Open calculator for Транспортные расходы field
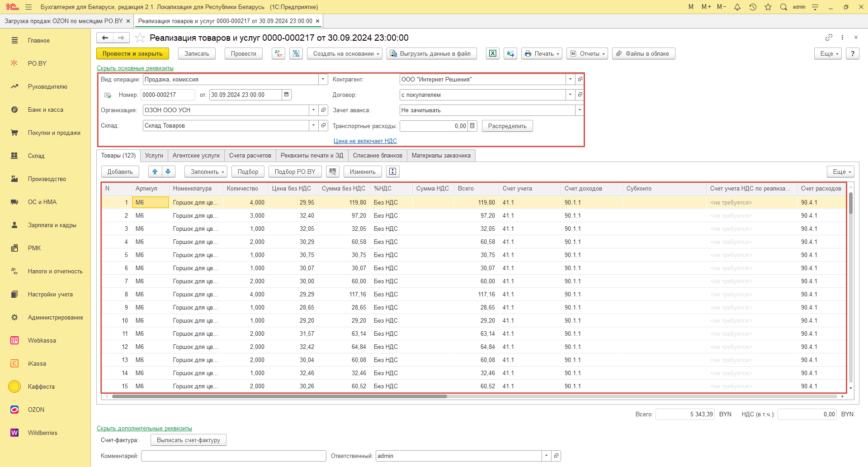Viewport: 868px width, 467px height. click(472, 126)
